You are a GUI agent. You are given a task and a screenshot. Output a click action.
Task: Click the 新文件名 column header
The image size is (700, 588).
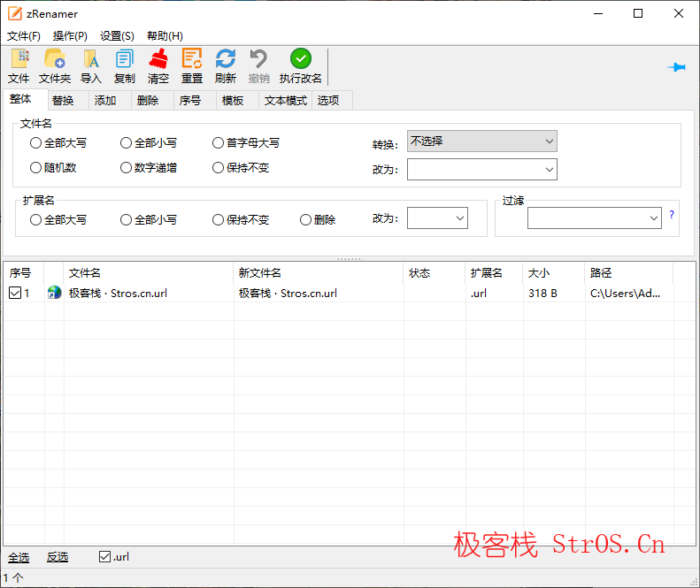[x=319, y=272]
